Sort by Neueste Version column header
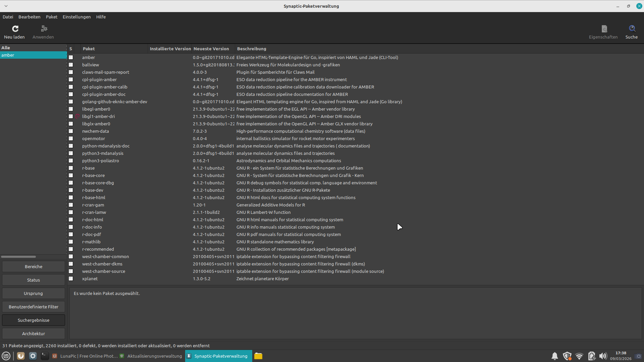The width and height of the screenshot is (644, 362). 211,49
